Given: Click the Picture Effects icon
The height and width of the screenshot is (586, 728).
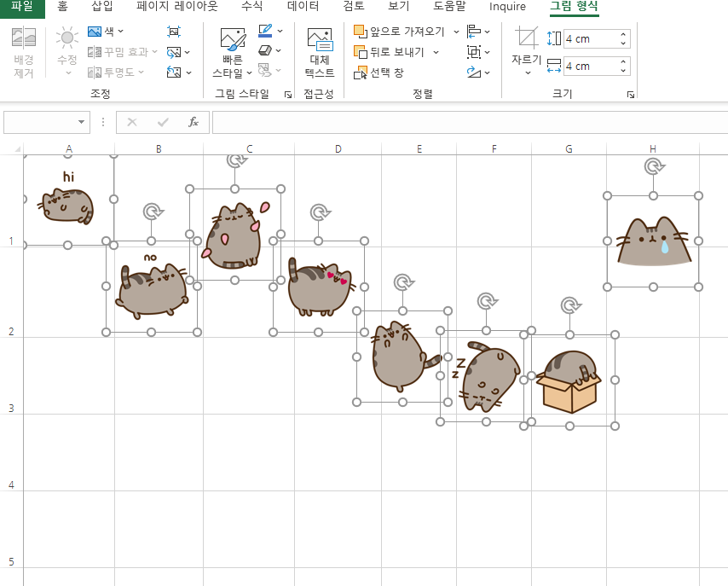Looking at the screenshot, I should coord(265,49).
